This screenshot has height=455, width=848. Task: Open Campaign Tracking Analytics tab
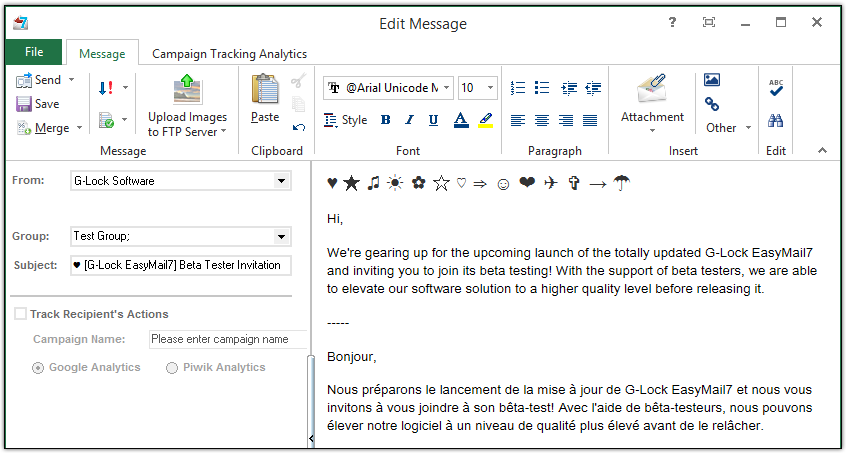(229, 54)
